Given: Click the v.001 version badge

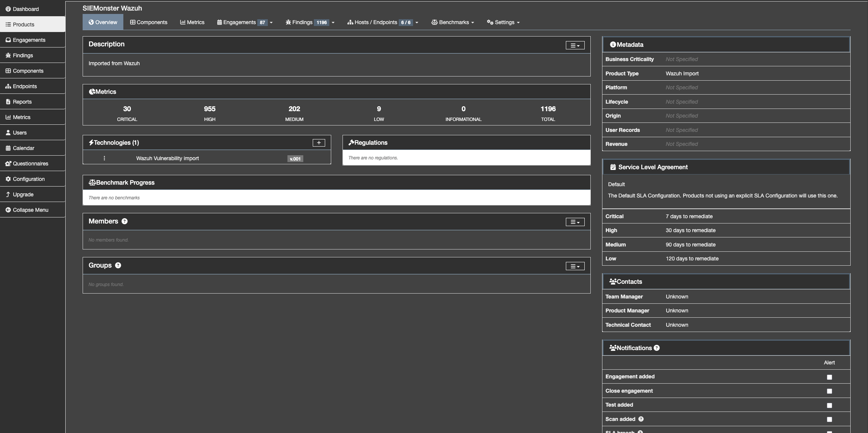Looking at the screenshot, I should tap(295, 159).
